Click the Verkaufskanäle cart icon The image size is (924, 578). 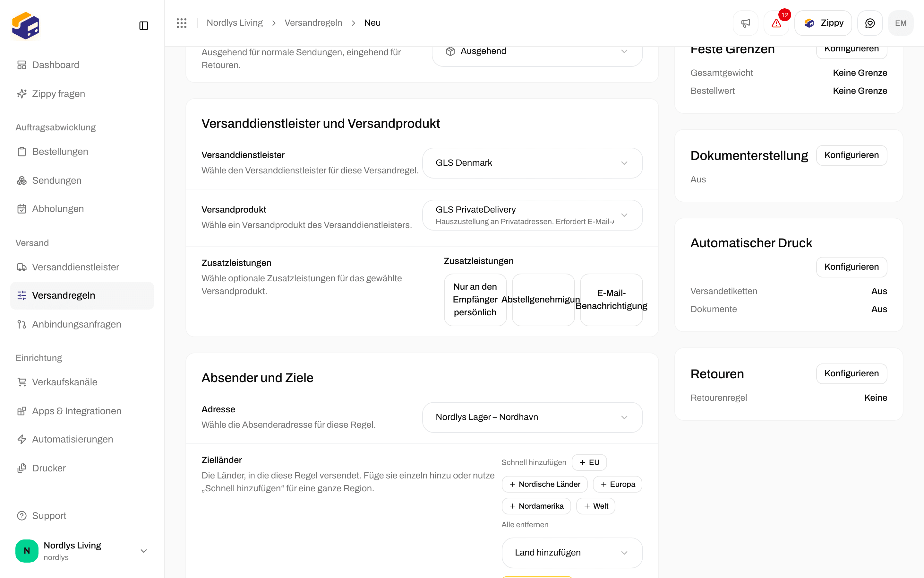(x=22, y=382)
